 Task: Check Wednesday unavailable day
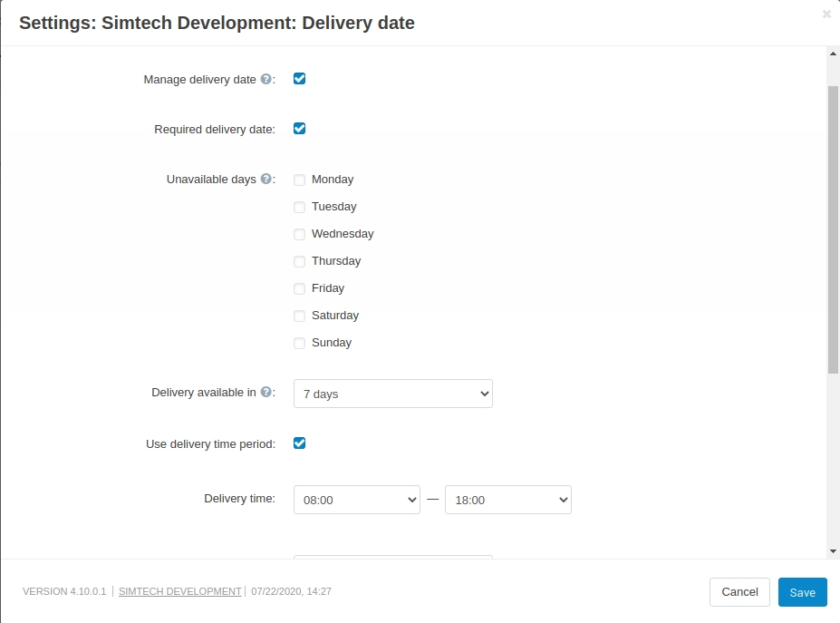(299, 234)
